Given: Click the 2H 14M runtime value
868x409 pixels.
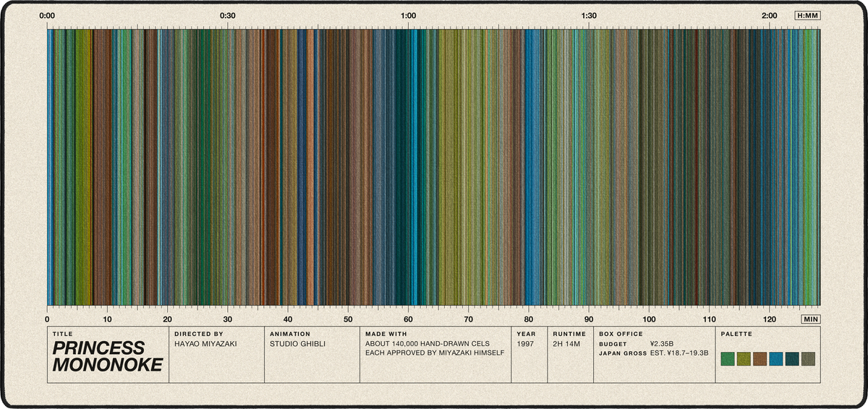Looking at the screenshot, I should coord(568,344).
